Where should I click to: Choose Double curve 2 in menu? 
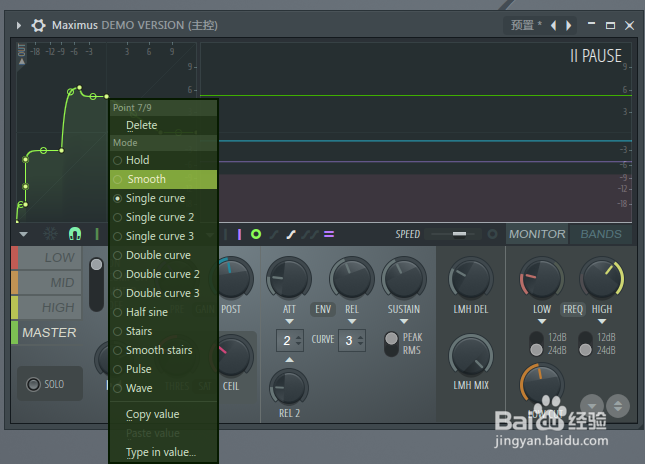(163, 274)
